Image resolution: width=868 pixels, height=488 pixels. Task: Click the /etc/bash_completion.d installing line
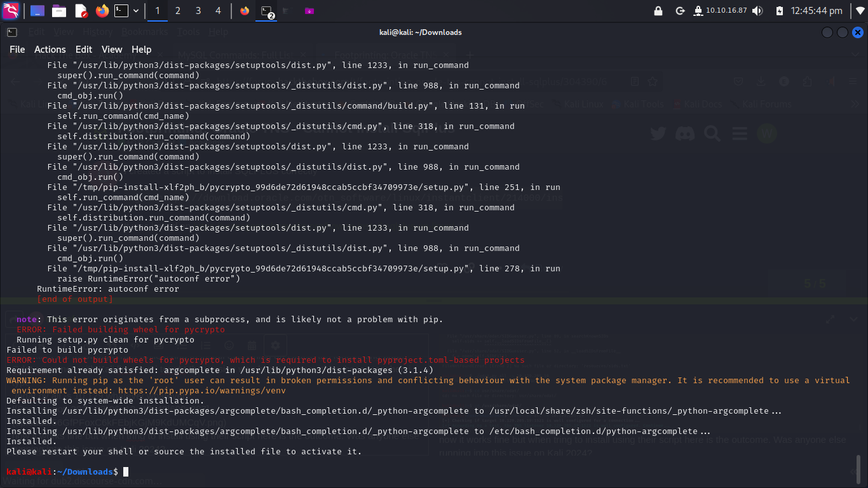(x=358, y=431)
